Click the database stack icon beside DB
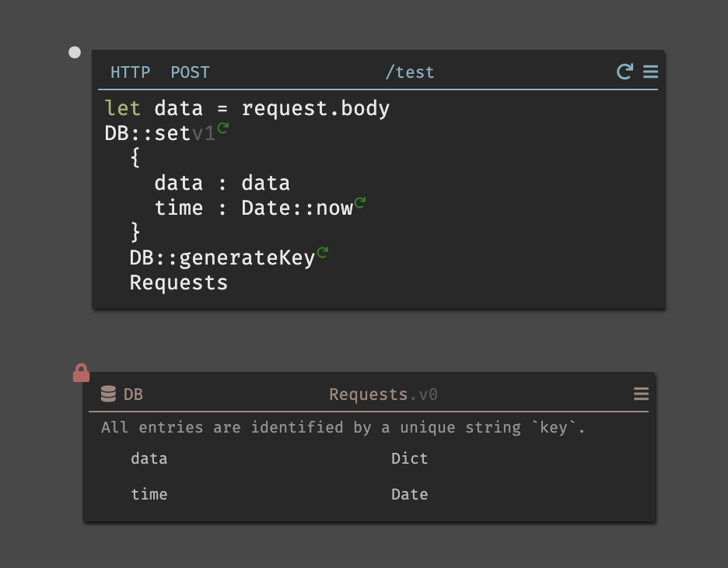 click(109, 394)
